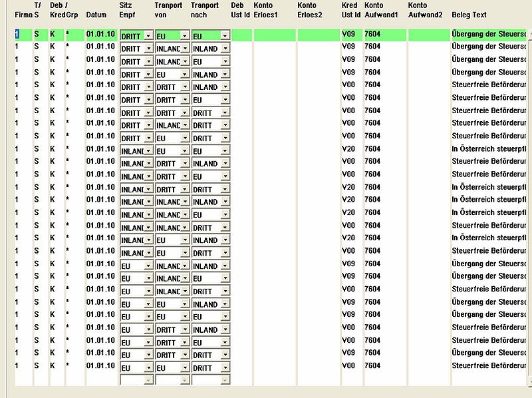532x398 pixels.
Task: Click the Datum column header
Action: coord(96,15)
